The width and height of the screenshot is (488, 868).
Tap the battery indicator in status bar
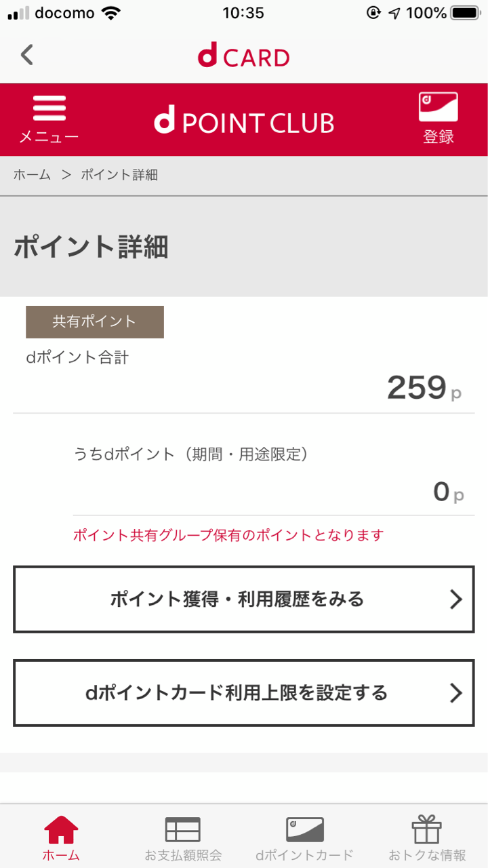465,13
